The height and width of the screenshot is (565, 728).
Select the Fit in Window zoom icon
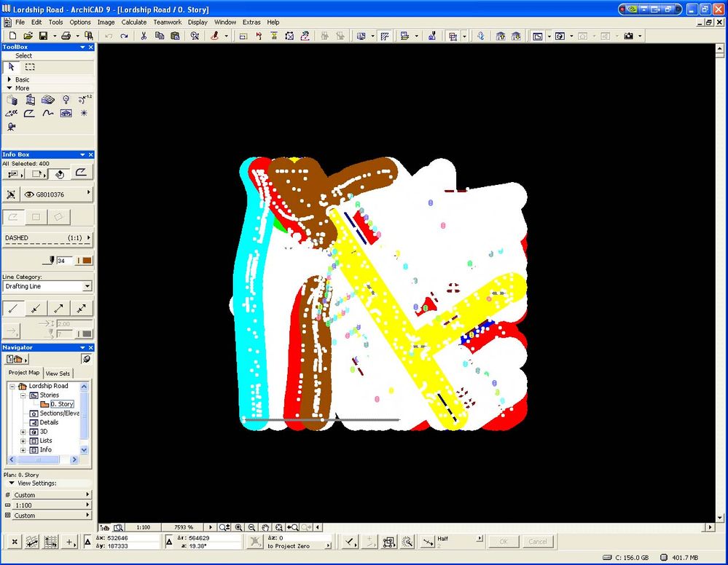[x=279, y=526]
